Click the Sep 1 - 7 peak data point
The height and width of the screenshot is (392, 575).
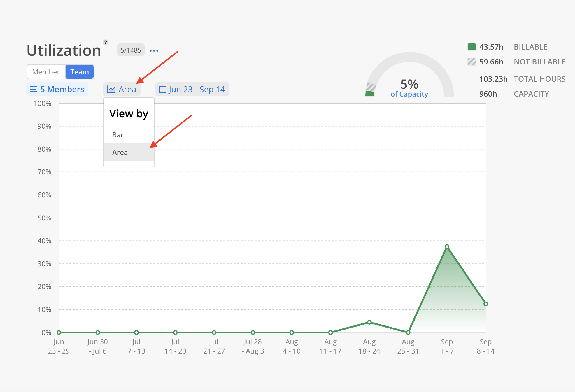coord(447,246)
